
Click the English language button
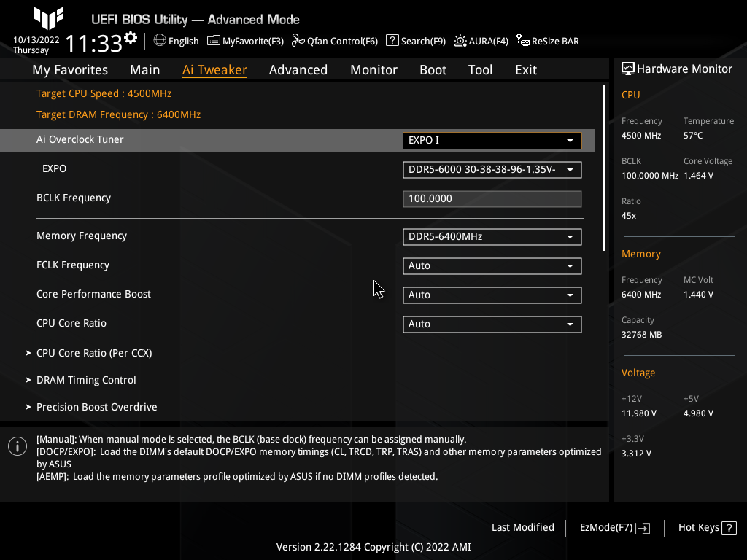pyautogui.click(x=177, y=41)
